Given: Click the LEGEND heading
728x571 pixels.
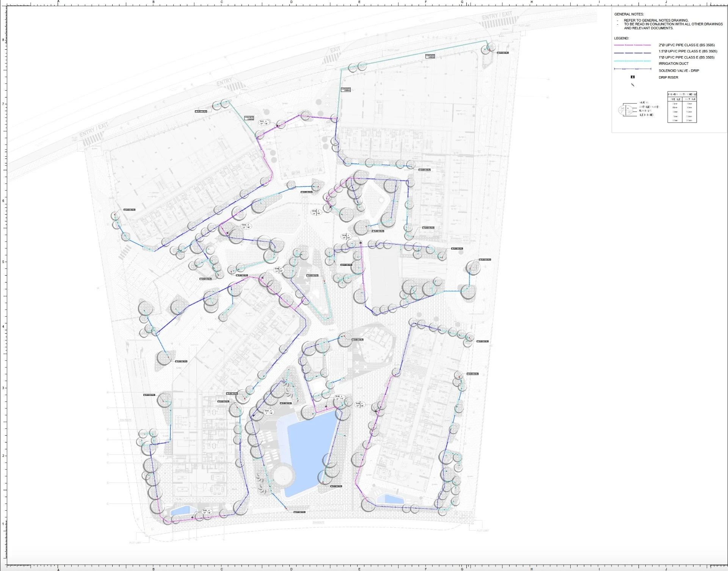Looking at the screenshot, I should pyautogui.click(x=621, y=38).
